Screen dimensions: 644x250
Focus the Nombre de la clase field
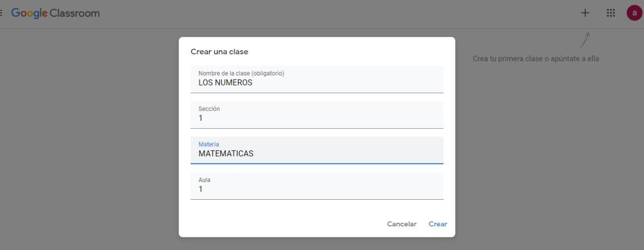tap(317, 79)
